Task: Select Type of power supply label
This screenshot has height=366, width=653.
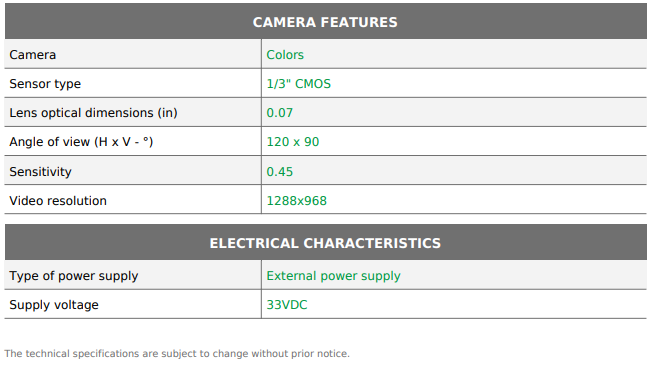Action: 74,276
